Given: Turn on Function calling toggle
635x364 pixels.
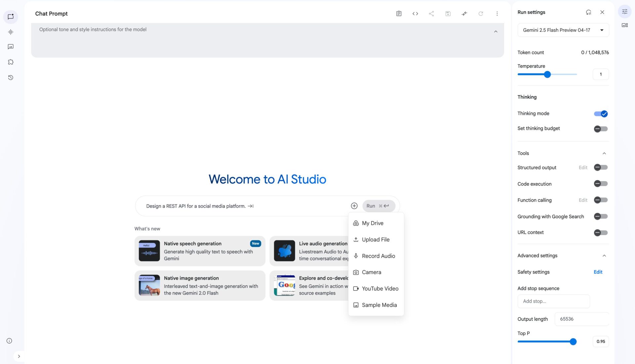Looking at the screenshot, I should [x=601, y=200].
